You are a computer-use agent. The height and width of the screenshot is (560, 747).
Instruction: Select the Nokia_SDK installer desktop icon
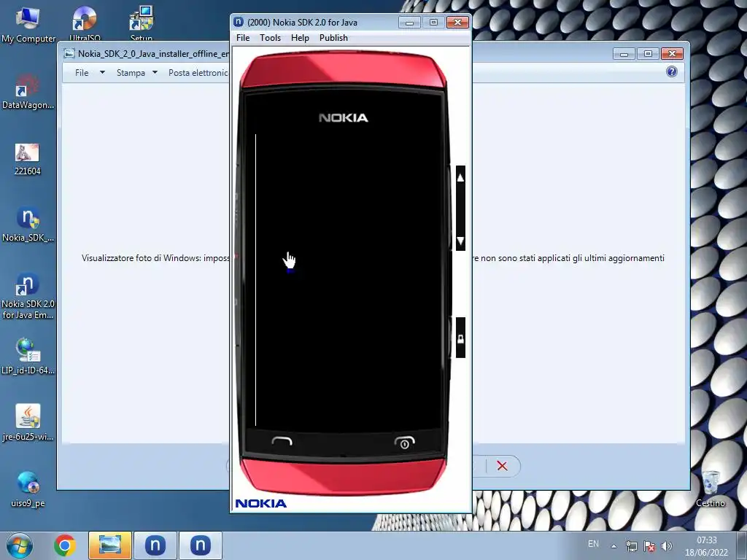tap(28, 224)
